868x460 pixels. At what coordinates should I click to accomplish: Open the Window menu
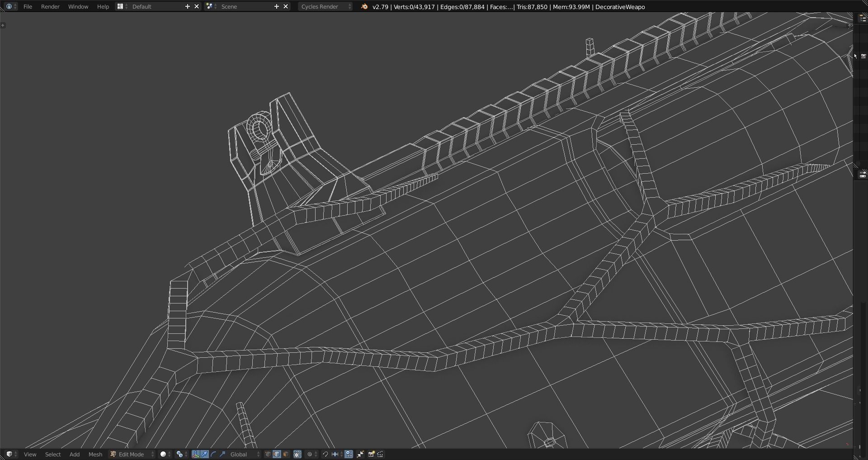78,6
